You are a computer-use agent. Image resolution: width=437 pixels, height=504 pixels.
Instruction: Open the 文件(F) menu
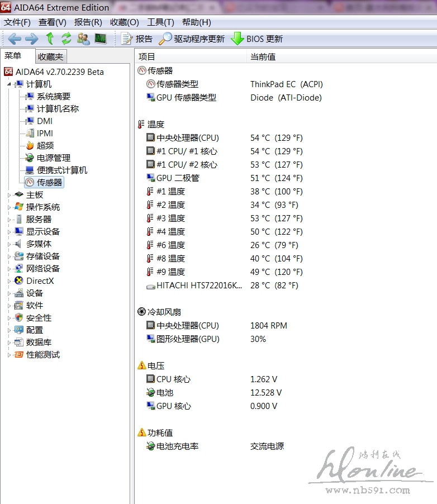point(17,22)
